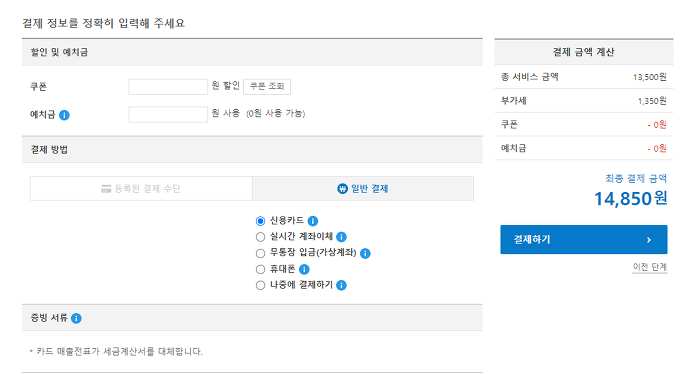The image size is (700, 374).
Task: Focus the 예치금 amount input field
Action: pyautogui.click(x=168, y=114)
